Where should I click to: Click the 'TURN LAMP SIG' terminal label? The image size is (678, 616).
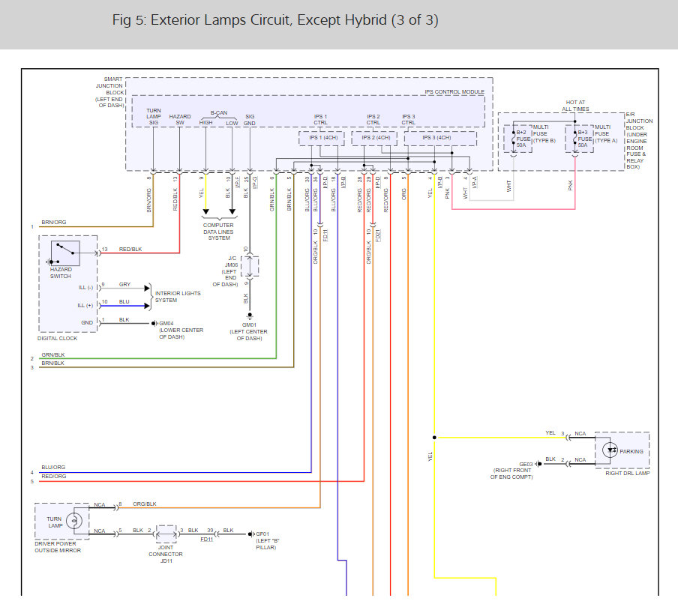click(x=154, y=117)
